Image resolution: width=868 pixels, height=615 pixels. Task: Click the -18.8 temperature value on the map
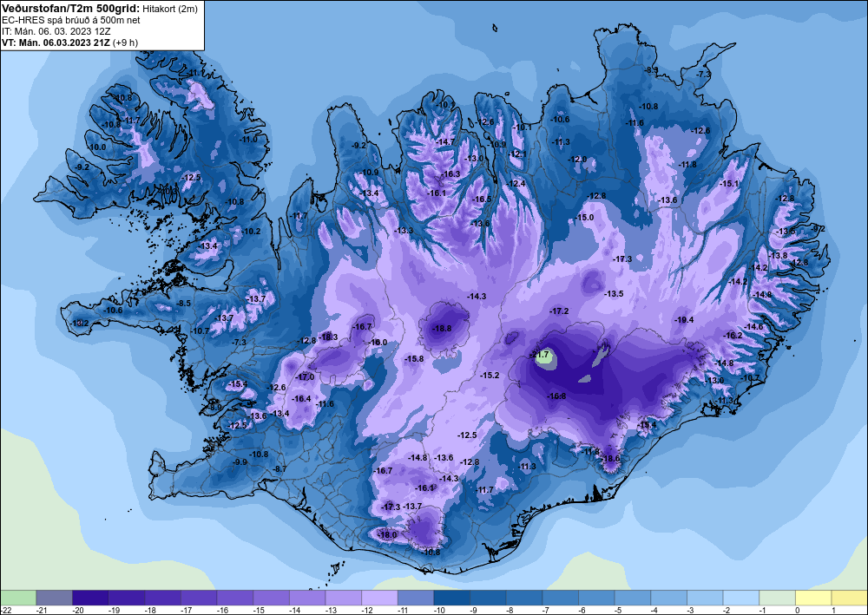click(442, 329)
